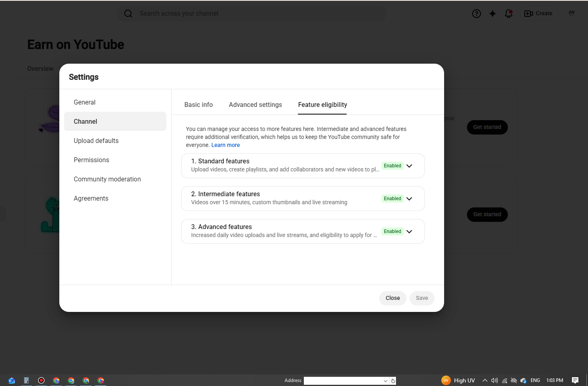Click the channel avatar in top-right
Viewport: 588px width, 386px height.
click(x=572, y=13)
